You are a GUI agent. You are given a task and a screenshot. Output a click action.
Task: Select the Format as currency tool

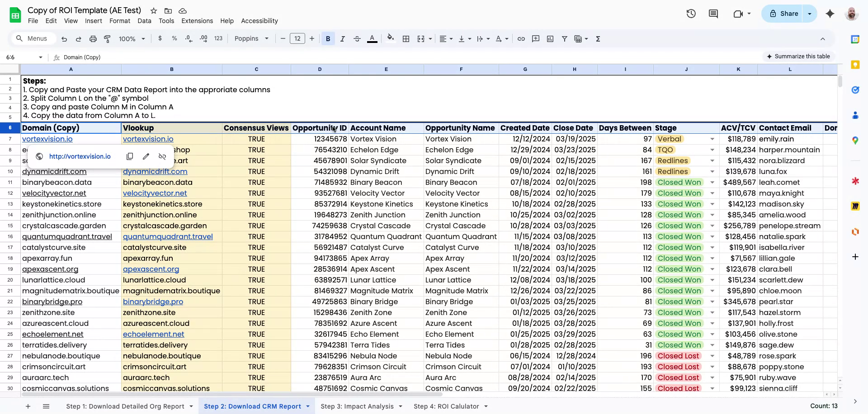160,38
